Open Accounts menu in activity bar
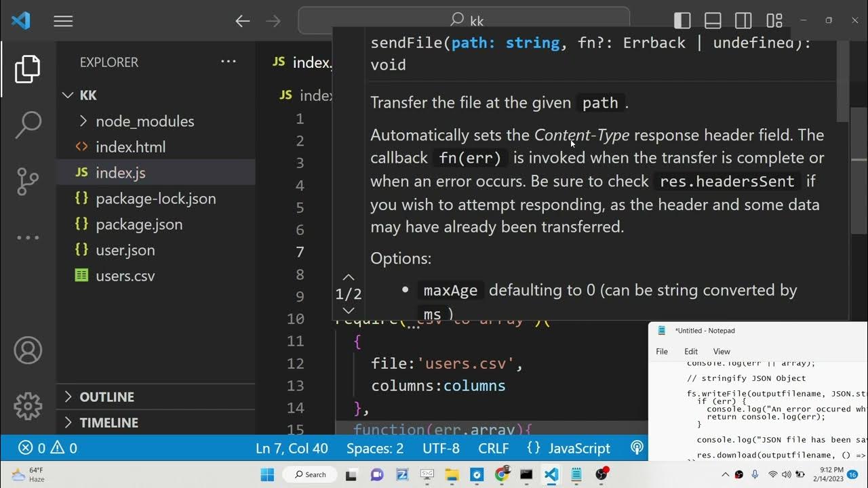This screenshot has width=868, height=488. pos(28,350)
